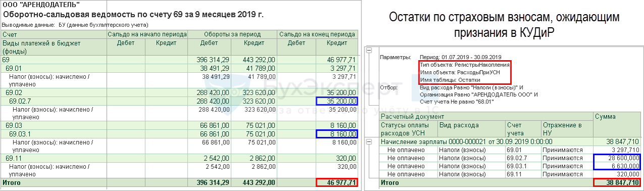The image size is (644, 191).
Task: Click Не оплачено status in the 69.01 row
Action: 406,150
